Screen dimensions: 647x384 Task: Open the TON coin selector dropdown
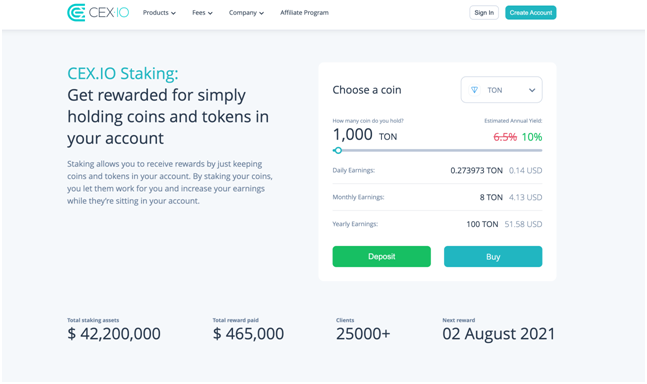coord(501,90)
